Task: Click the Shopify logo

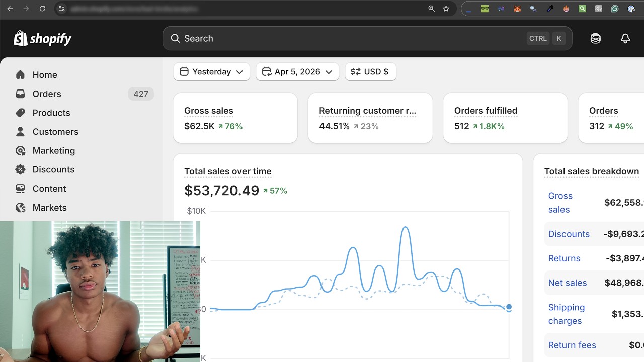Action: tap(43, 39)
